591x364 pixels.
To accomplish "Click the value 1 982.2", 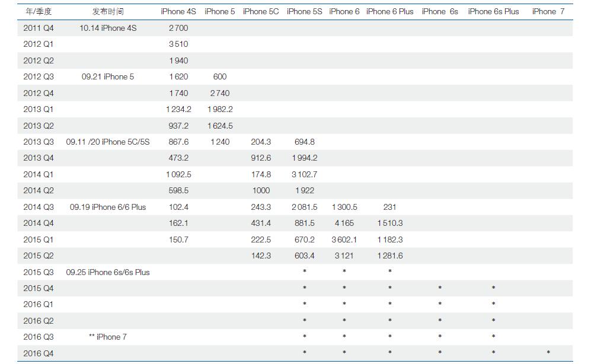I will coord(220,109).
